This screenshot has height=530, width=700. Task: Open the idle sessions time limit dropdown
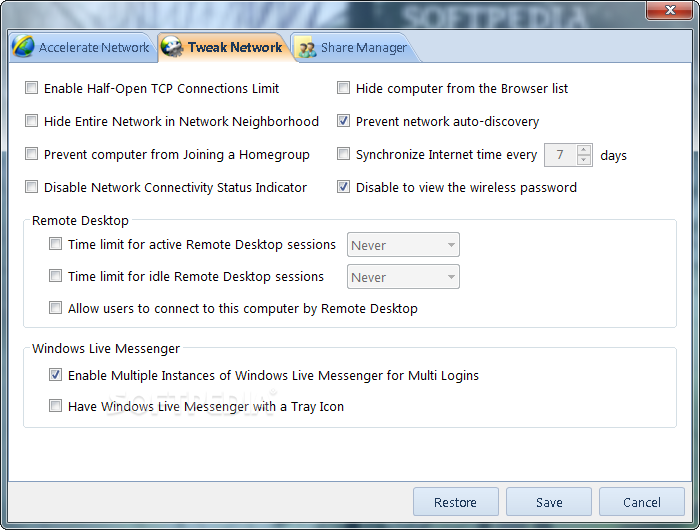point(403,277)
